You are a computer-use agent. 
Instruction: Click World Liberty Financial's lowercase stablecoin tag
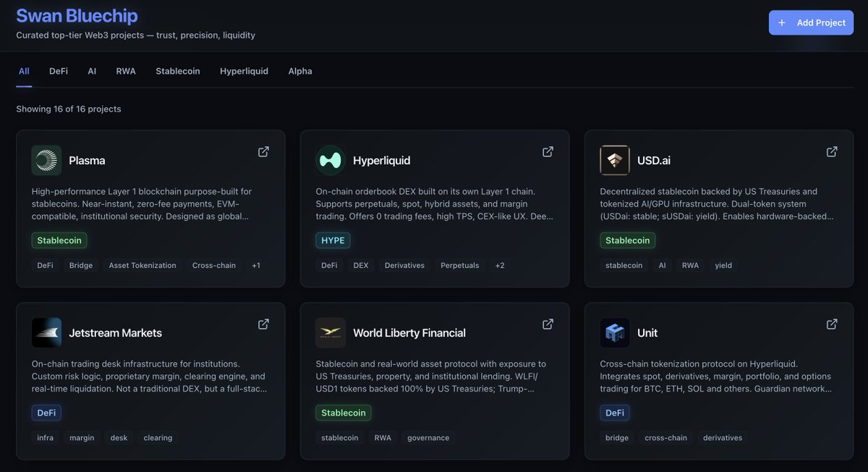[340, 438]
